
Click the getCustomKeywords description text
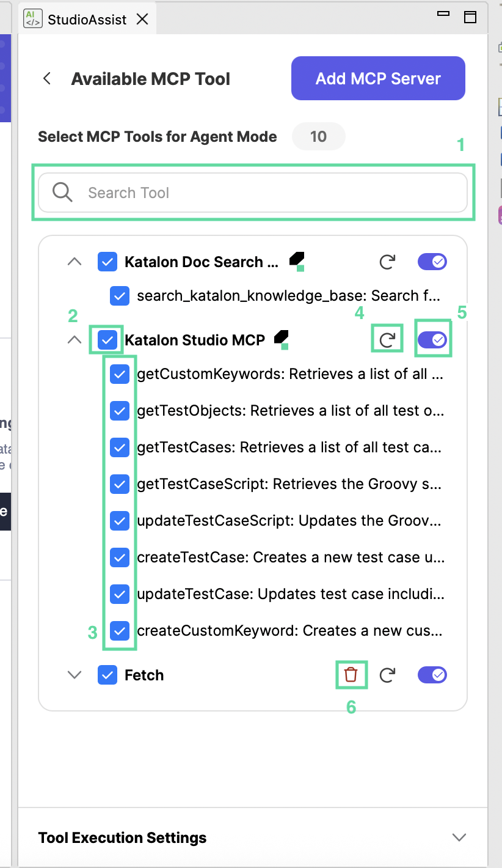[x=290, y=374]
